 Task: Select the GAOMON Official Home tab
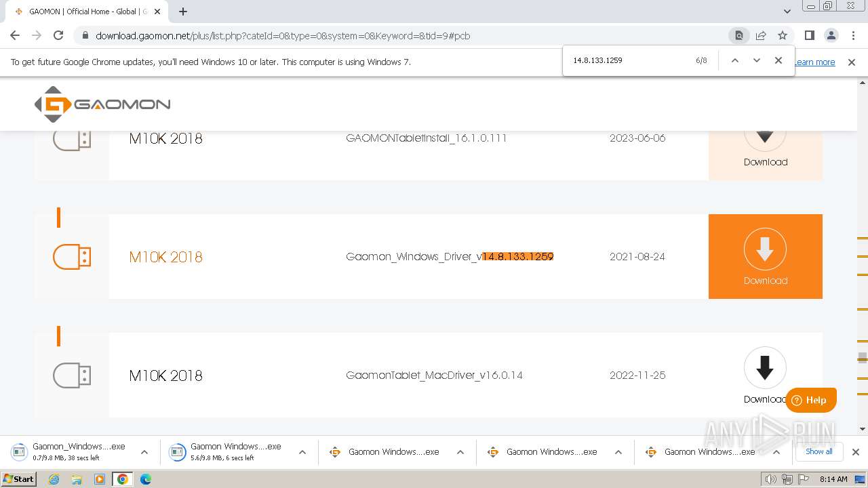pyautogui.click(x=88, y=12)
